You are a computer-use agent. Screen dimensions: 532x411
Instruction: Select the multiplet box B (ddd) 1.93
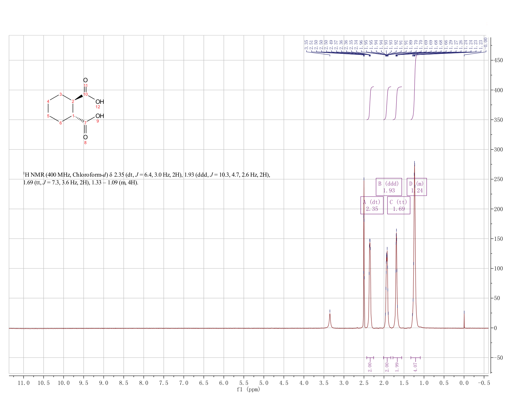coord(389,187)
